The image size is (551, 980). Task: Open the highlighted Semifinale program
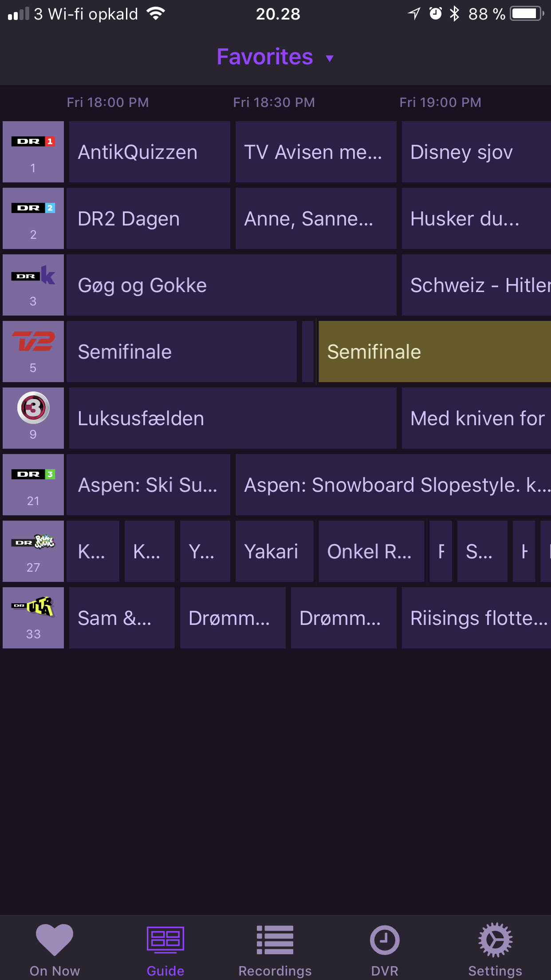pos(434,352)
